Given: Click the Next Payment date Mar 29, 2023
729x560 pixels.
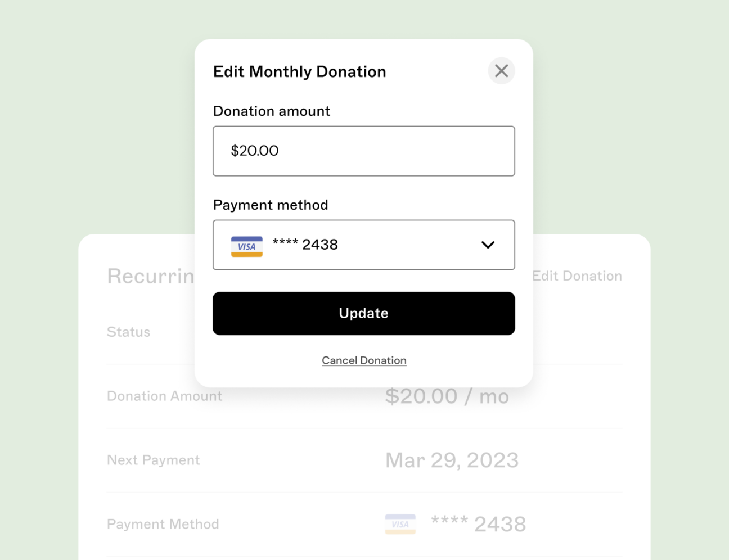Looking at the screenshot, I should point(452,460).
